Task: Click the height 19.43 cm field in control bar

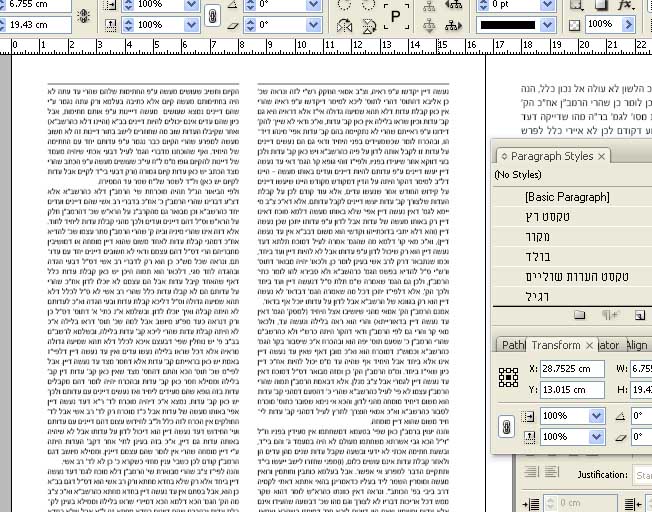Action: (38, 25)
